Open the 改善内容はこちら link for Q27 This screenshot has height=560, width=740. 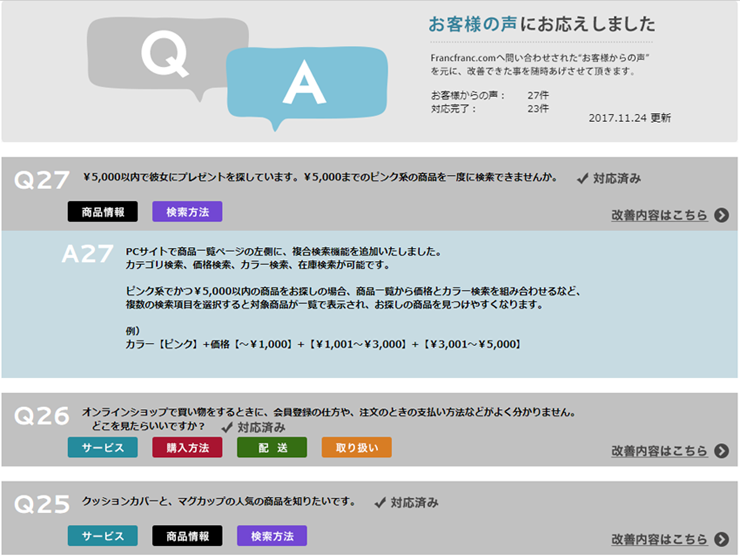pyautogui.click(x=659, y=215)
